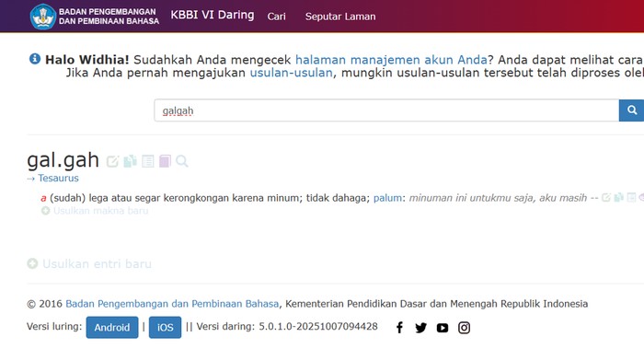Click the edit pencil icon after 'aku masih --'

(606, 198)
